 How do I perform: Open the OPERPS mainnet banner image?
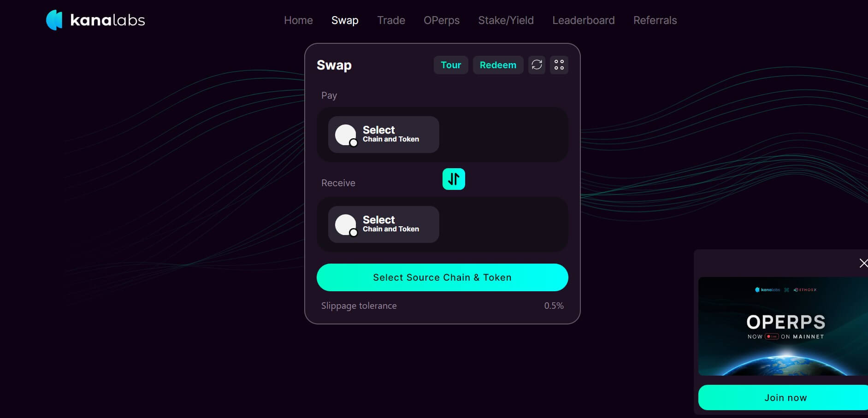(783, 326)
